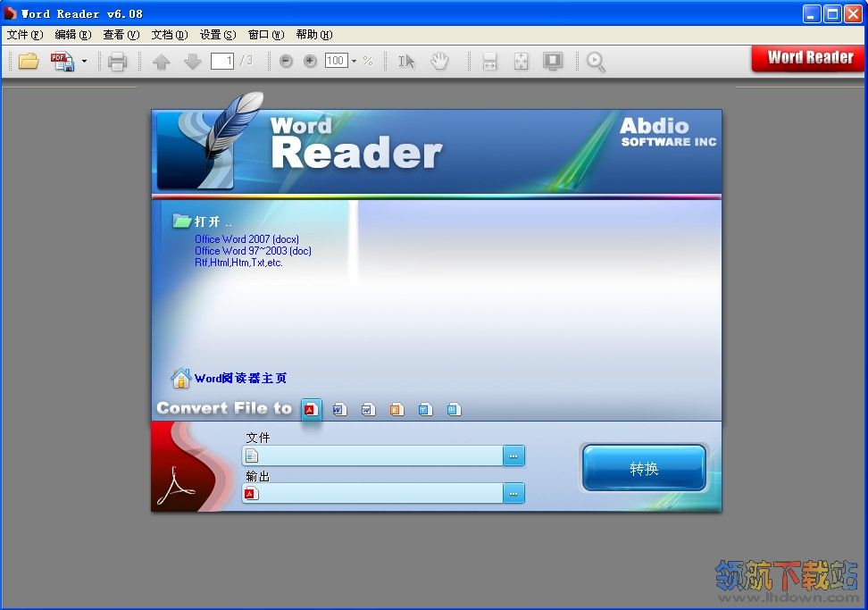Go to previous page with up arrow
868x610 pixels.
coord(161,61)
